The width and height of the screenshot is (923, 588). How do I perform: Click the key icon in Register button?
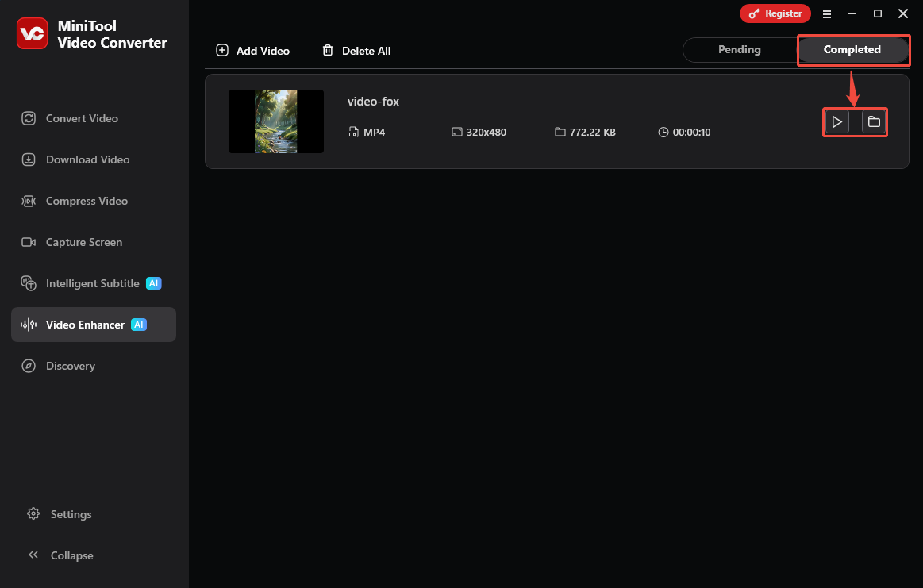pyautogui.click(x=753, y=13)
